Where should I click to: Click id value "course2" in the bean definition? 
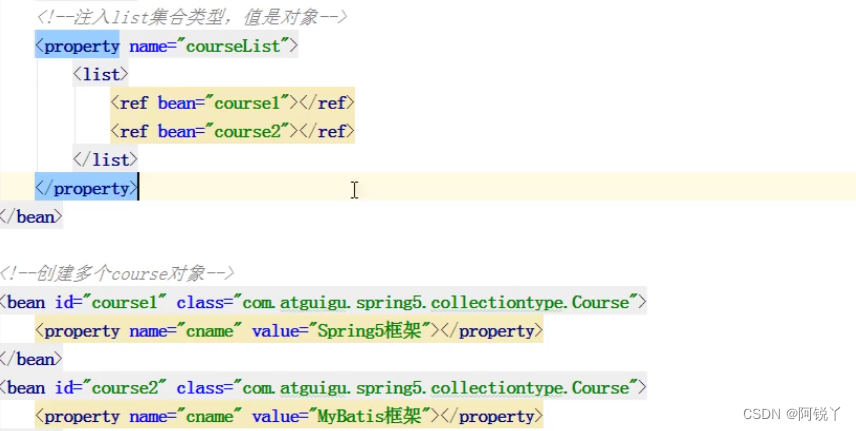pyautogui.click(x=124, y=388)
